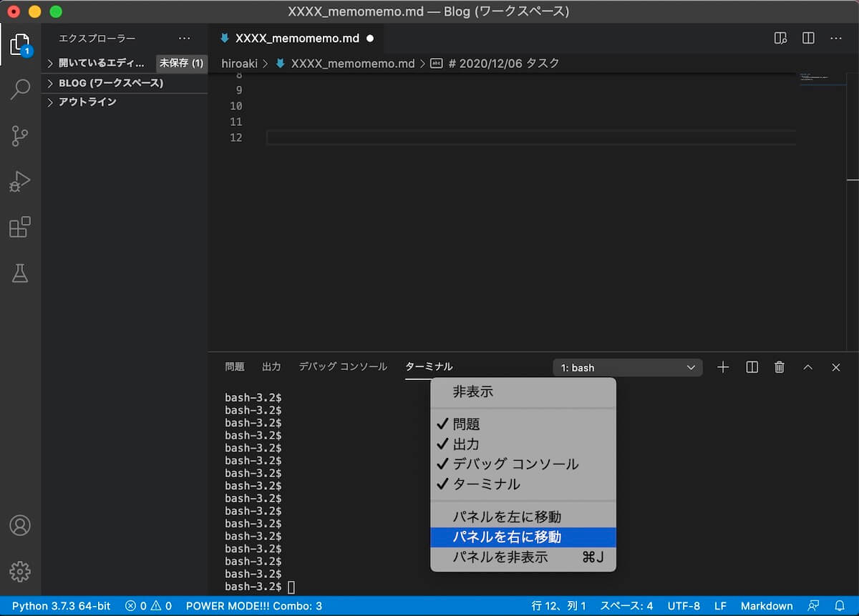
Task: Open the Search view icon
Action: pos(20,89)
